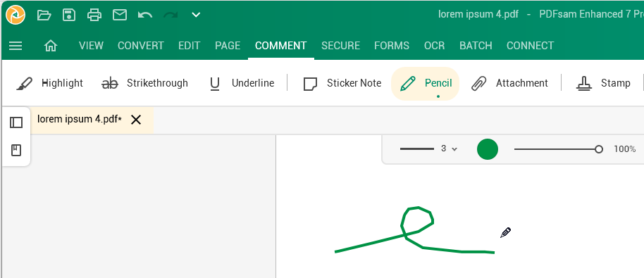
Task: Redo the last undone action
Action: click(171, 15)
